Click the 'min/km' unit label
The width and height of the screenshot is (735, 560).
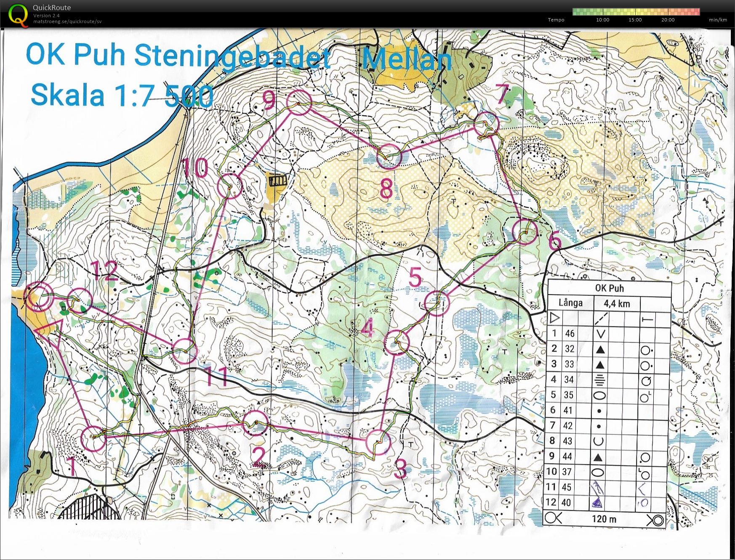pyautogui.click(x=717, y=20)
